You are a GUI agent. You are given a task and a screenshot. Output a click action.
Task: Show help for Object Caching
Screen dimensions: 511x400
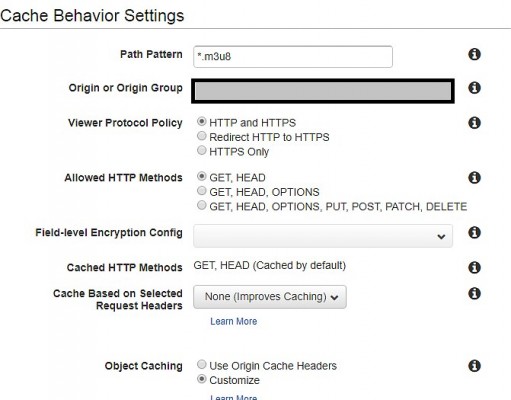pos(474,366)
